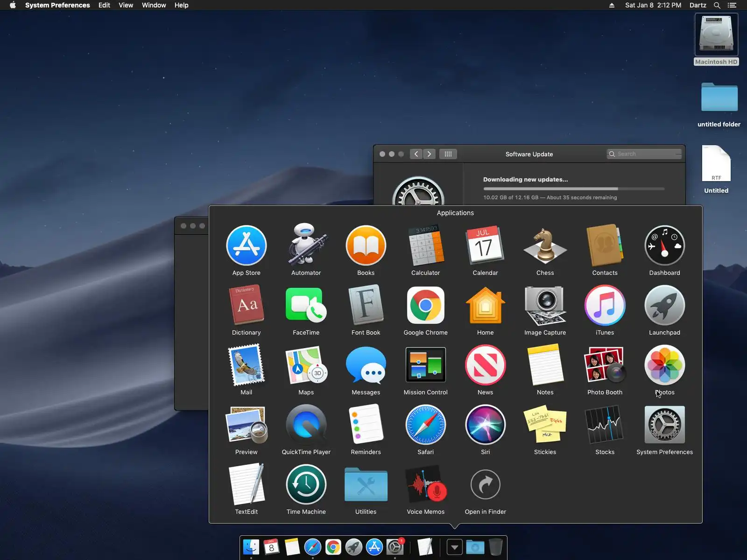
Task: Open the Apple menu
Action: point(13,5)
